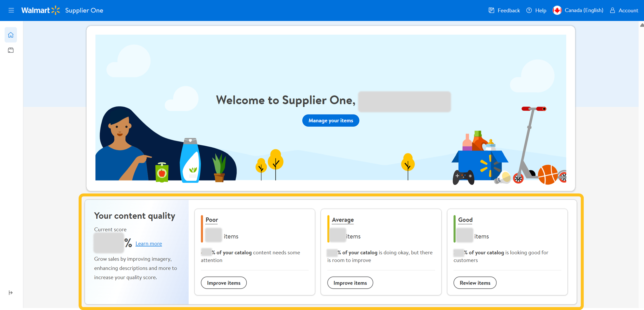Click the Account person icon
Image resolution: width=644 pixels, height=310 pixels.
pyautogui.click(x=612, y=10)
